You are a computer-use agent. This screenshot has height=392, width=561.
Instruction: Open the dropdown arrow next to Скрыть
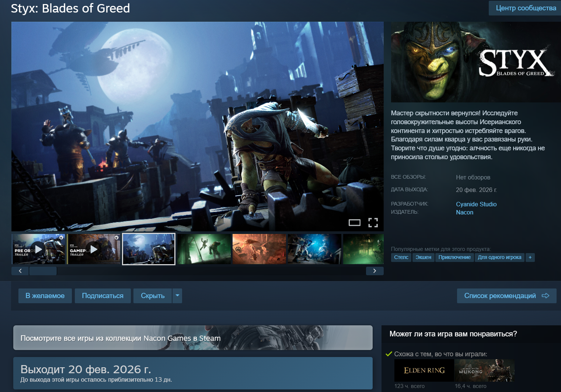177,296
